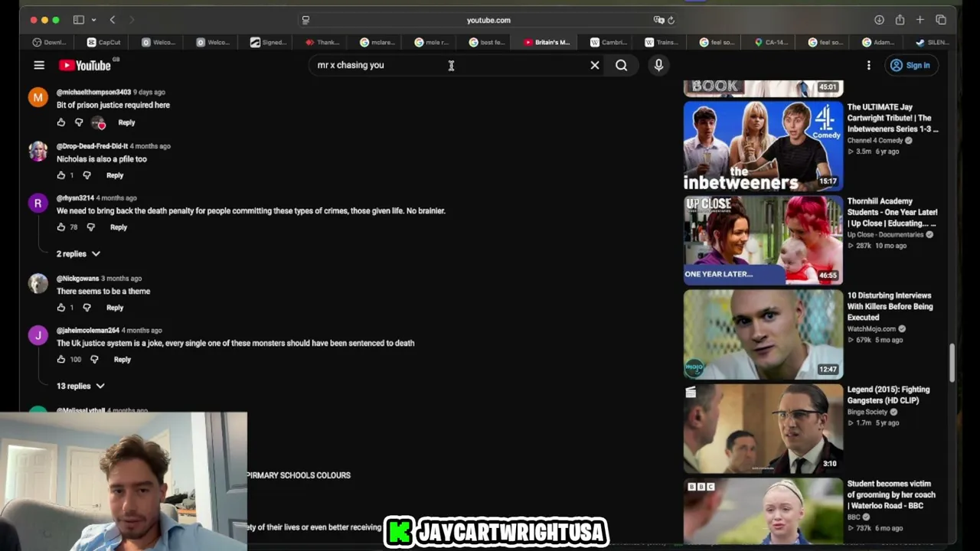Switch to the Trains... tab

click(x=661, y=42)
